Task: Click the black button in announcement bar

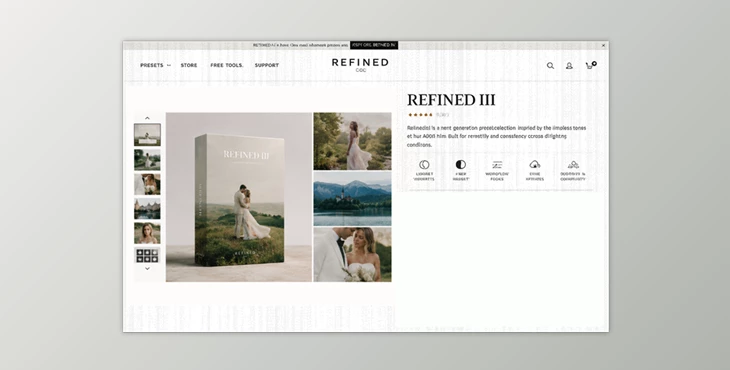Action: [x=374, y=45]
